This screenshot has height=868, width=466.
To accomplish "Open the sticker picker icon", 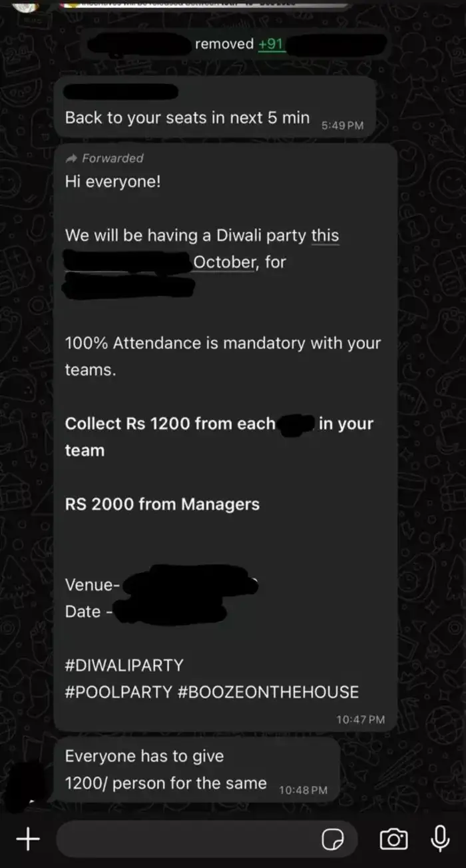I will click(332, 840).
